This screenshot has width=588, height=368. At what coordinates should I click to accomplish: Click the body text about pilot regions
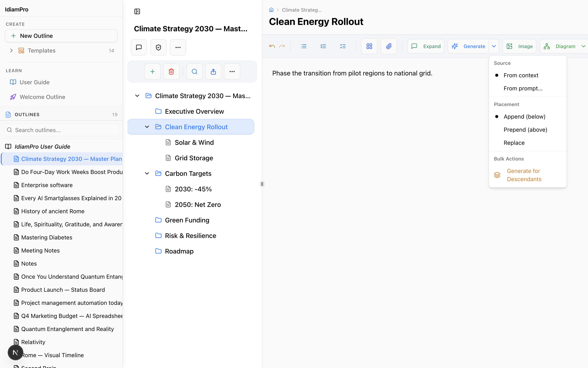click(352, 73)
